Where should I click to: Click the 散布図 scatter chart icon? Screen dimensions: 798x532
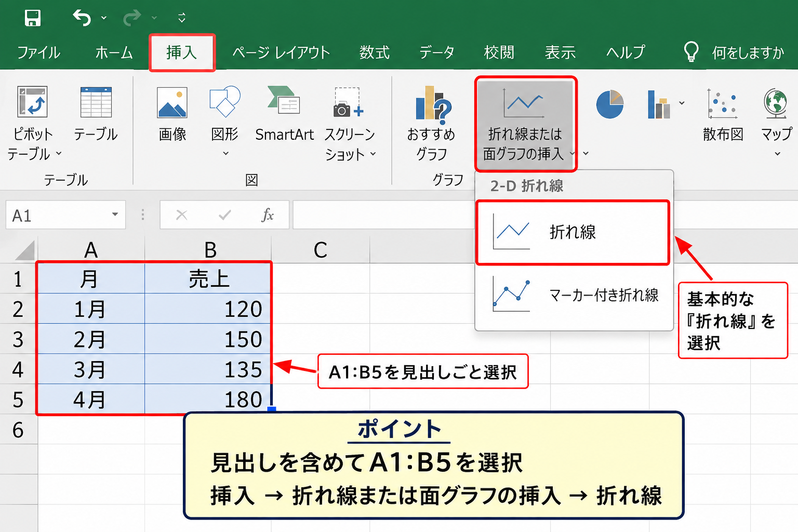[x=722, y=103]
